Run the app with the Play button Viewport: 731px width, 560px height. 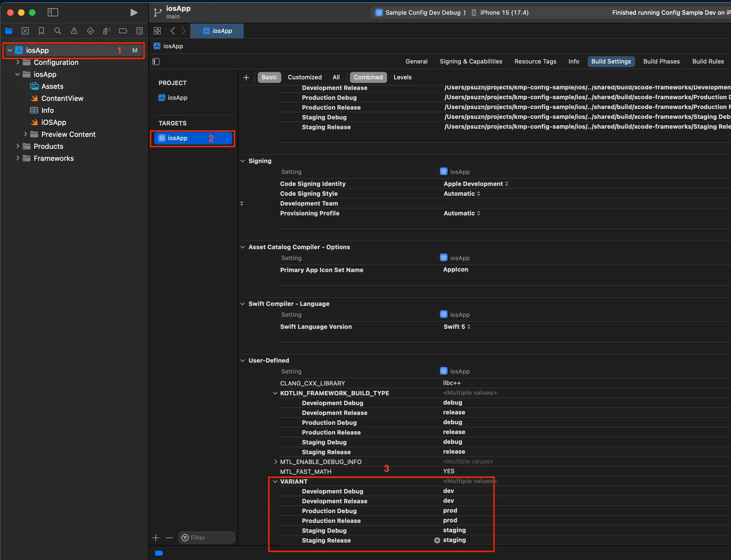(134, 13)
